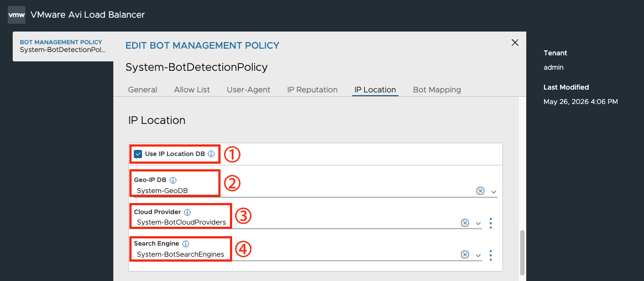
Task: Open the Search Engine three-dot options menu
Action: click(491, 255)
